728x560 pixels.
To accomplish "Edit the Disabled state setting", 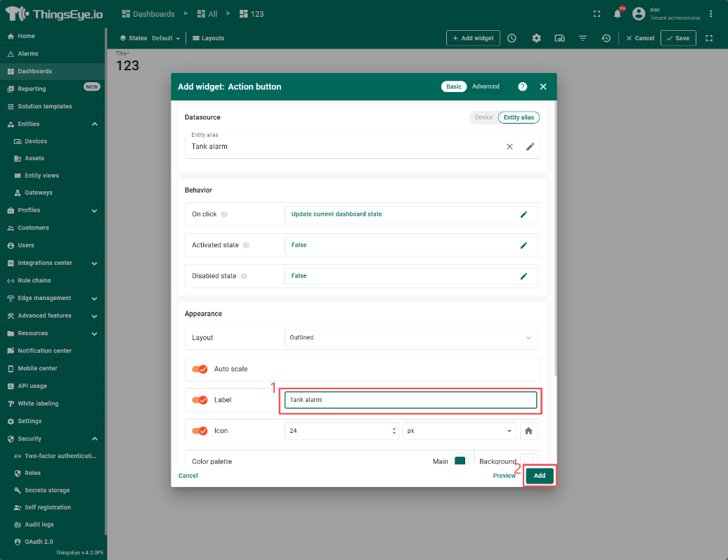I will coord(523,276).
